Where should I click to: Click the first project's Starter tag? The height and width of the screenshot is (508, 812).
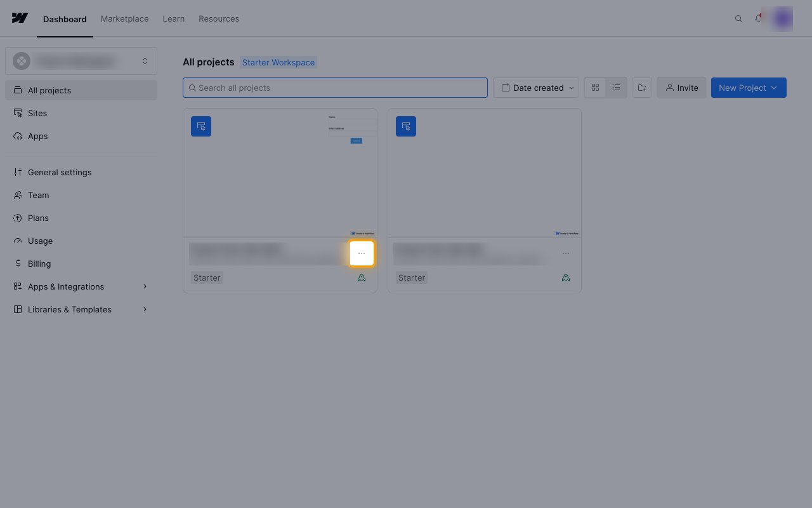coord(207,277)
